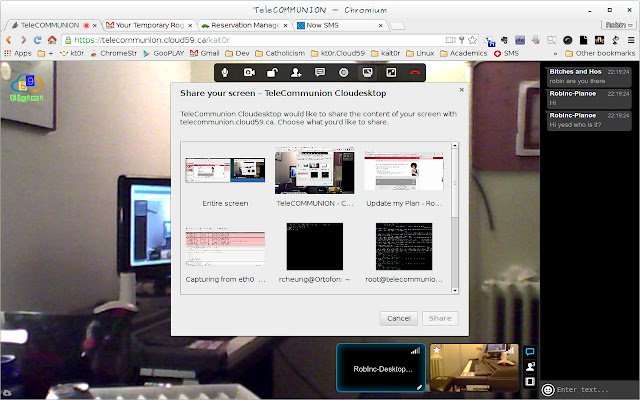Click the piano room participant video
This screenshot has width=640, height=400.
(474, 368)
